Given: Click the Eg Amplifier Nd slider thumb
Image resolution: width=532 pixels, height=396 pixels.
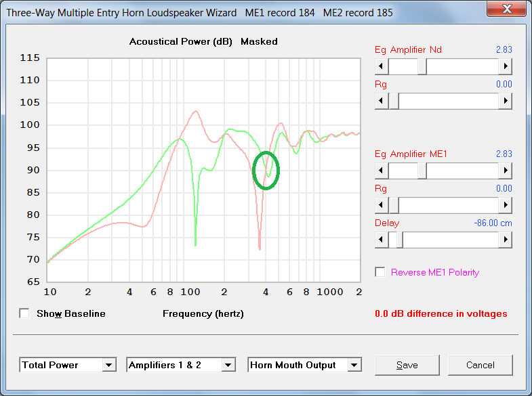Looking at the screenshot, I should coord(422,66).
